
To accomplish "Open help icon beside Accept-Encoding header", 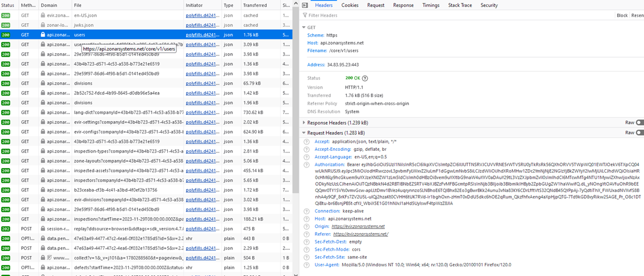I will pyautogui.click(x=306, y=149).
